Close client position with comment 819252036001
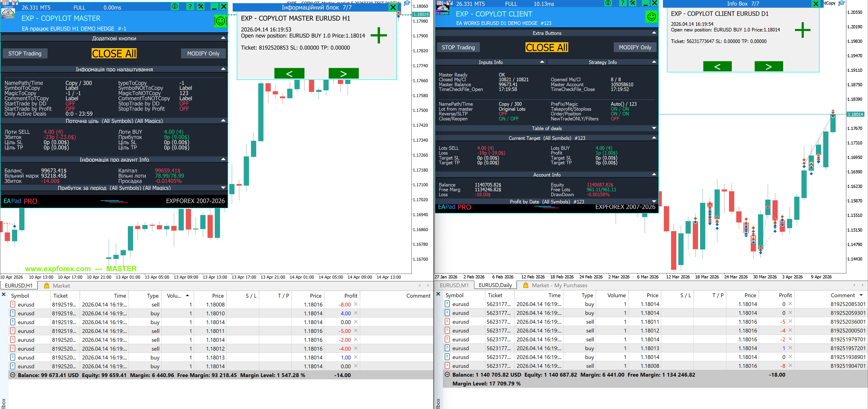The height and width of the screenshot is (409, 868). (x=790, y=321)
